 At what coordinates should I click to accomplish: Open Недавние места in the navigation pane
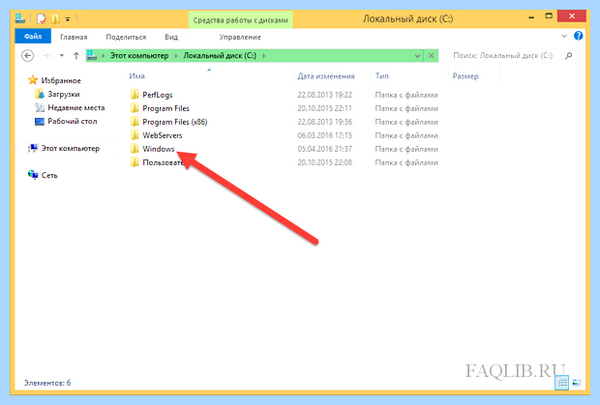76,108
